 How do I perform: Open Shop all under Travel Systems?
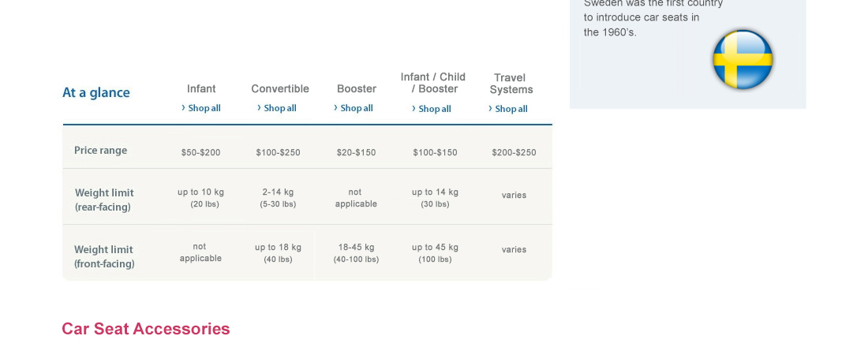[x=511, y=109]
